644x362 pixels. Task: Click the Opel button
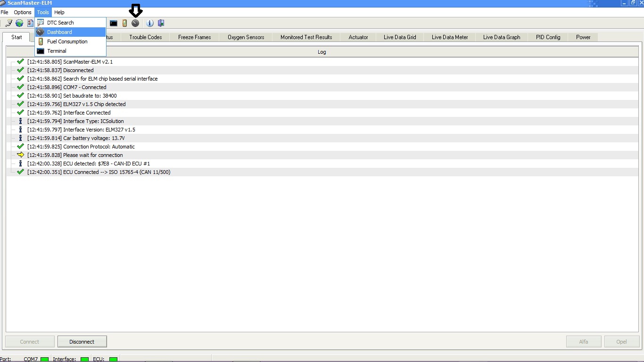[x=621, y=341]
